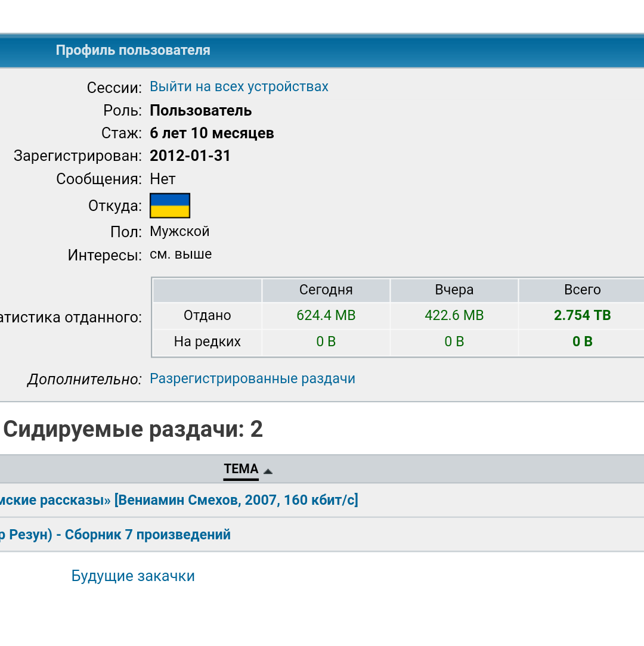Image resolution: width=644 pixels, height=646 pixels.
Task: Click the role value 'Пользователь'
Action: click(200, 110)
